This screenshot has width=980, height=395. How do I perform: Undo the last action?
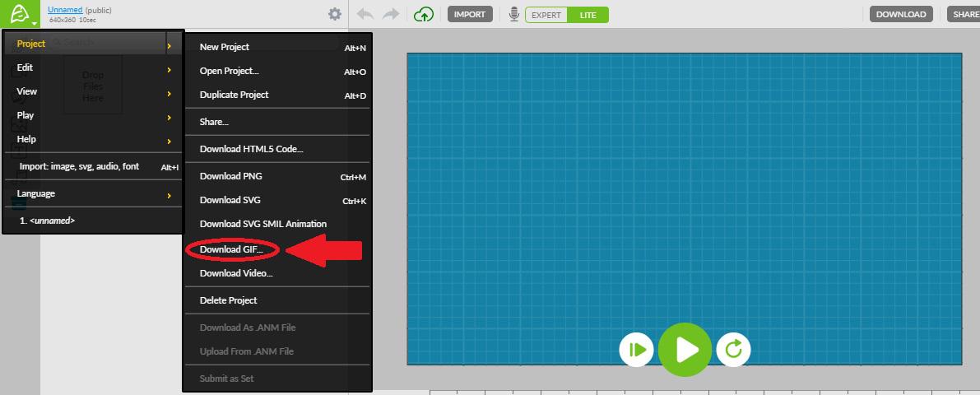click(365, 14)
